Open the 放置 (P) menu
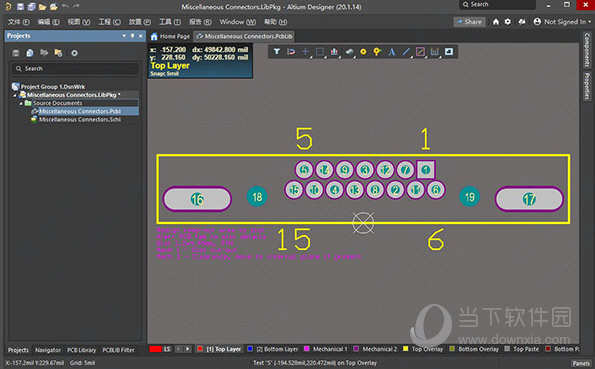This screenshot has width=595, height=369. (140, 22)
